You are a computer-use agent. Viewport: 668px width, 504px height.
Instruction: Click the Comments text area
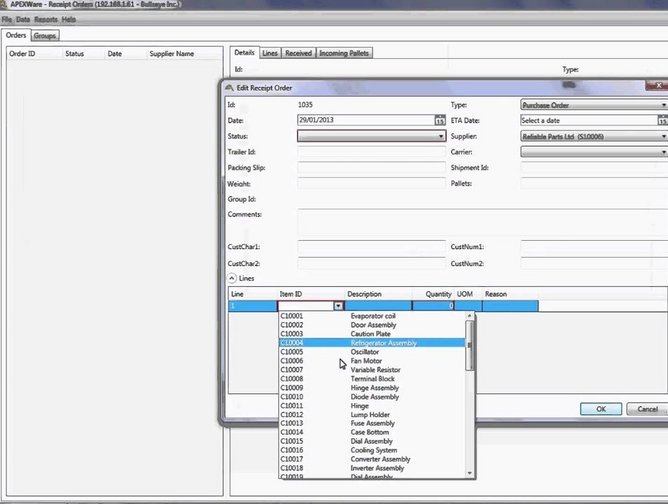pyautogui.click(x=483, y=222)
